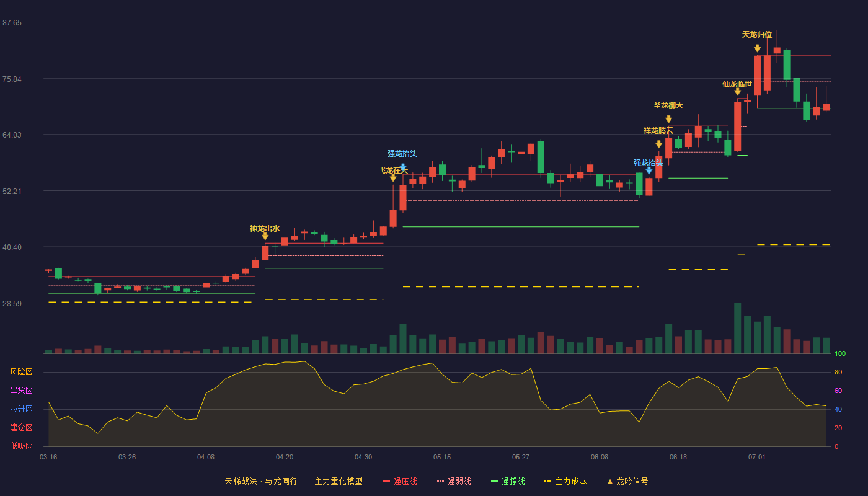Click the 28.59 price axis label
Image resolution: width=868 pixels, height=496 pixels.
12,304
